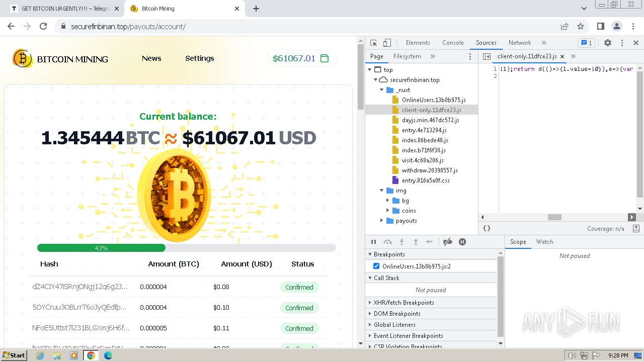Screen dimensions: 644x362
Task: Open the News link
Action: click(x=151, y=58)
